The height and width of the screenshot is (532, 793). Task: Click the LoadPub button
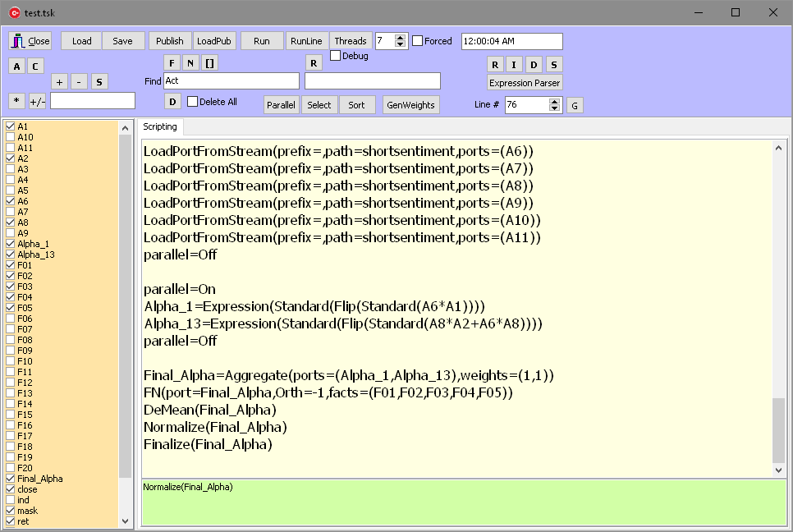click(x=214, y=41)
